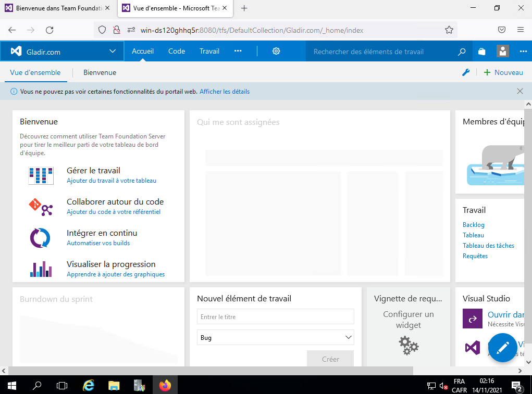Click Ajouter du code à votre référentiel link

114,212
